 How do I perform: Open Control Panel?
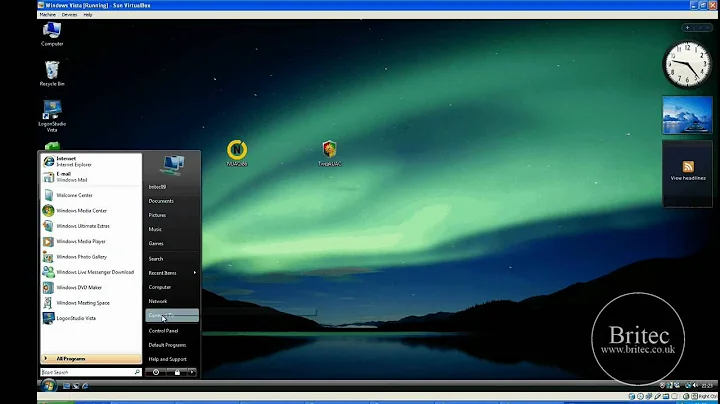[172, 331]
